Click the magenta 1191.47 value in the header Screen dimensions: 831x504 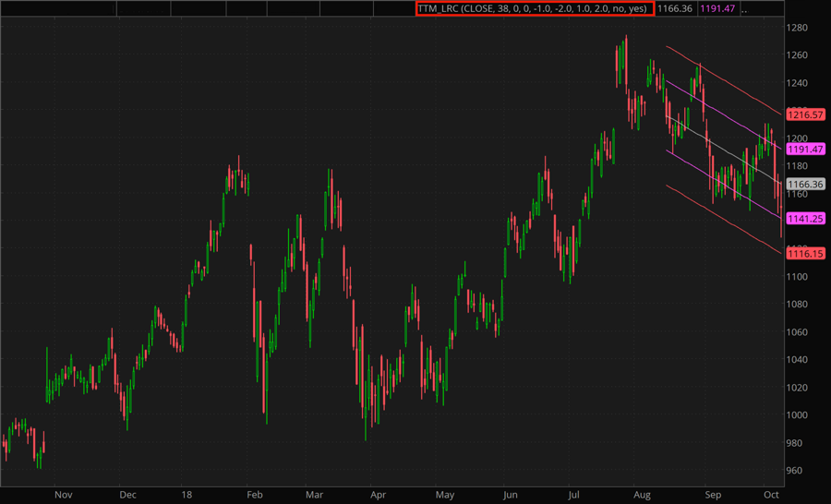click(x=717, y=8)
